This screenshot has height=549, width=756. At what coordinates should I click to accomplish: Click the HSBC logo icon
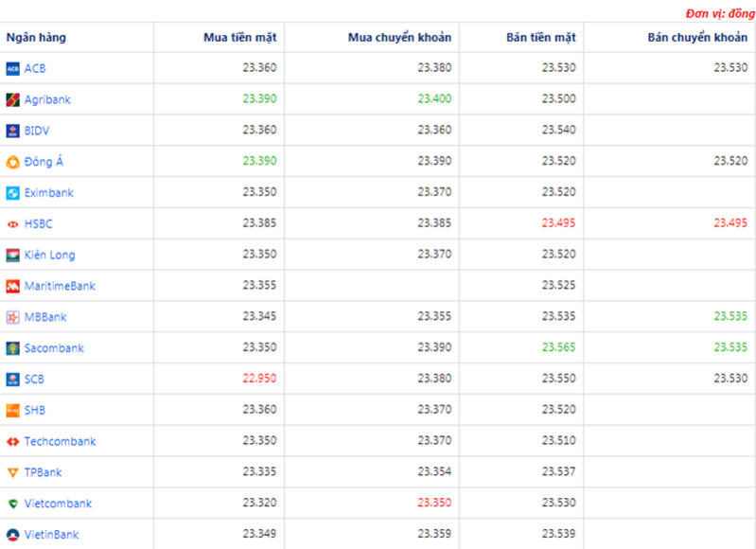[x=13, y=224]
